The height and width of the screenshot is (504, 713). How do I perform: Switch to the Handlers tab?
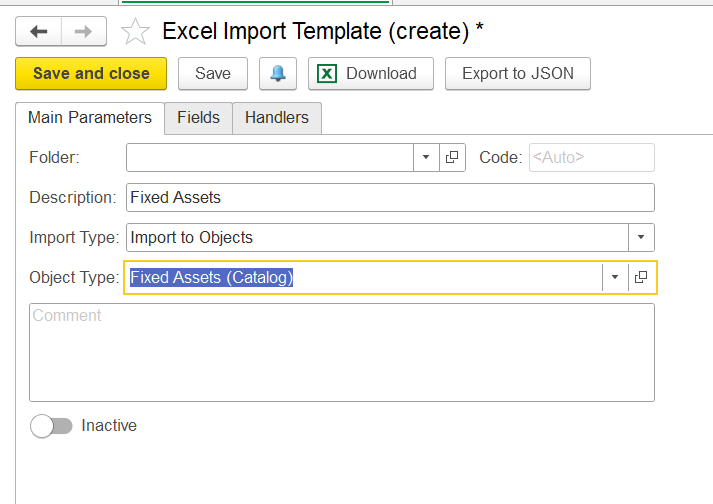277,118
